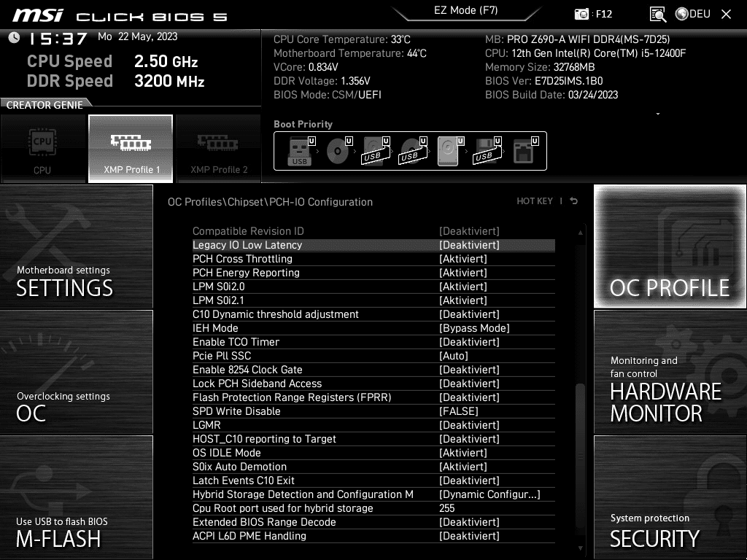The height and width of the screenshot is (560, 747).
Task: Switch to EZ Mode (F7)
Action: pos(466,10)
